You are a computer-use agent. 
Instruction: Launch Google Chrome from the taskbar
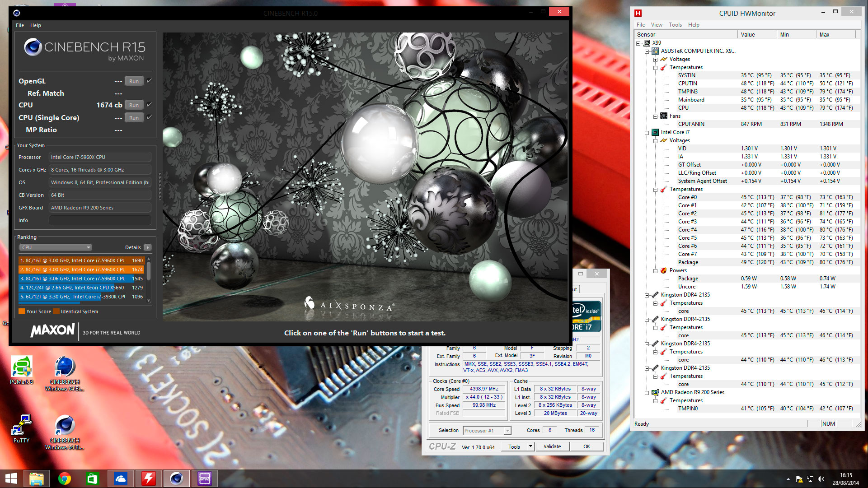click(65, 479)
